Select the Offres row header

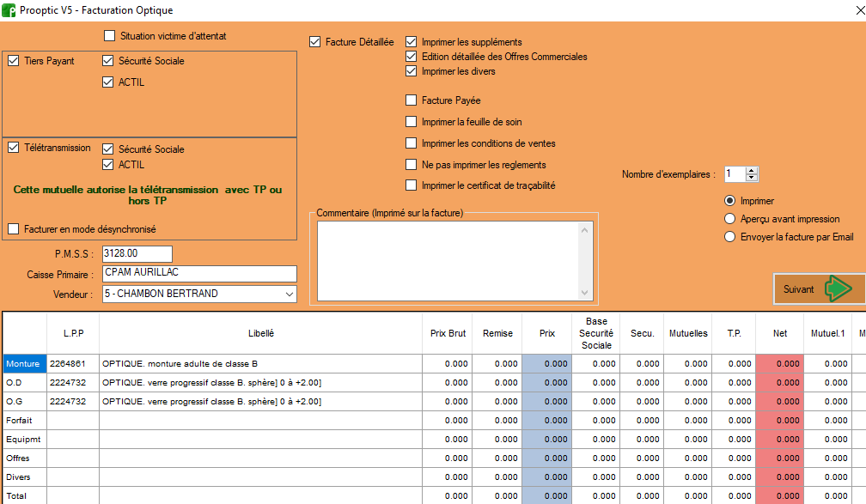24,458
